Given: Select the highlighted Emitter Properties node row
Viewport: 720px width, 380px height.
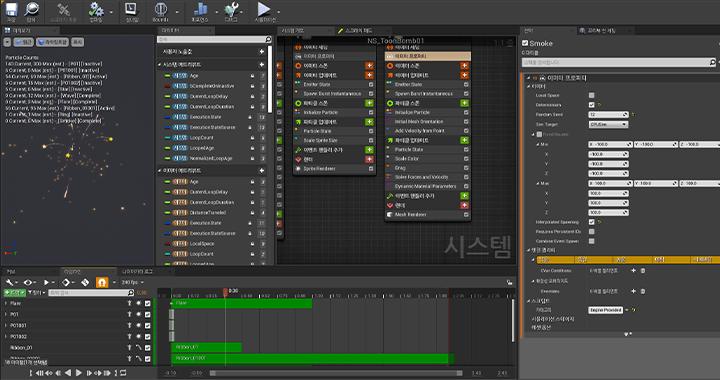Looking at the screenshot, I should 428,56.
